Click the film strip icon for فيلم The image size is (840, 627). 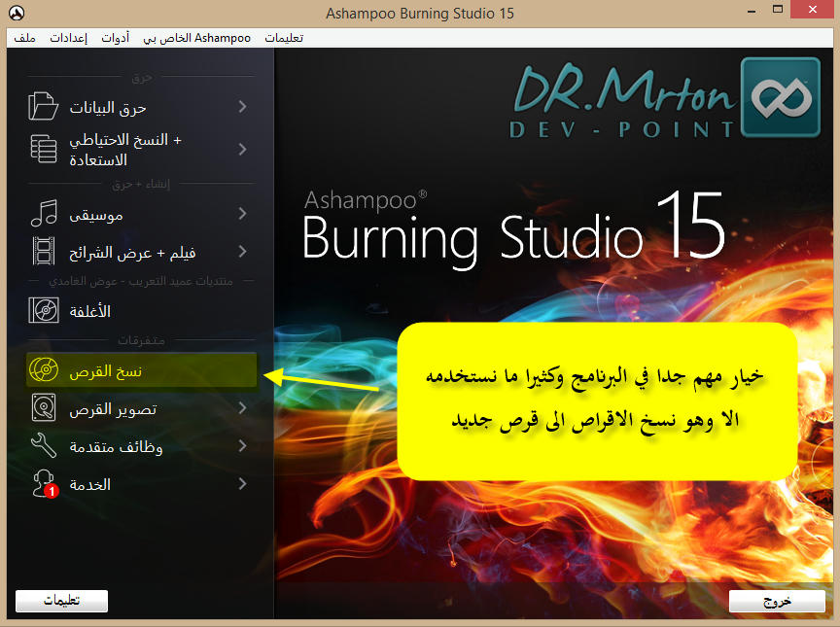tap(44, 252)
